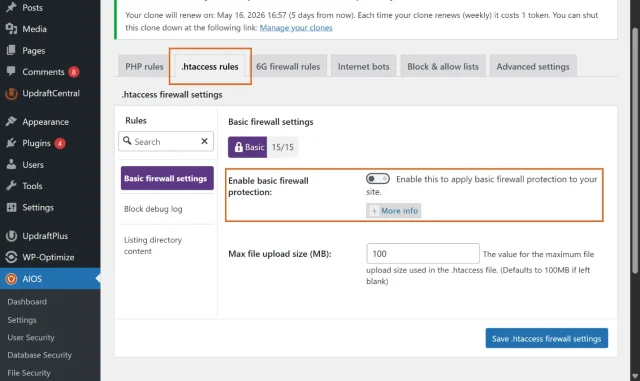The height and width of the screenshot is (381, 640).
Task: Open the Internet bots tab
Action: 364,67
